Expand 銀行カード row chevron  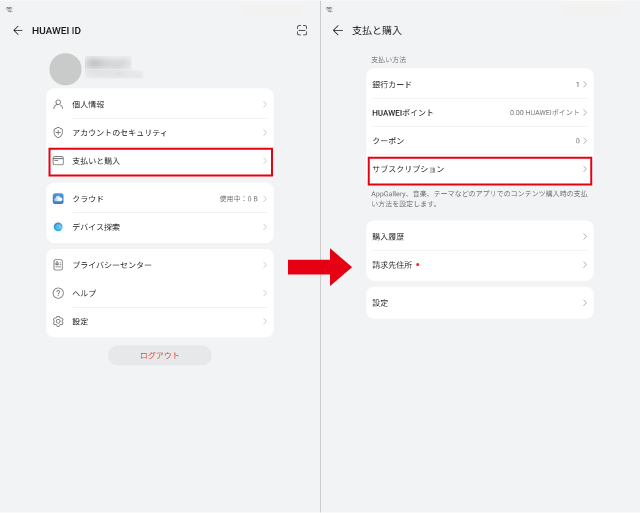click(585, 85)
